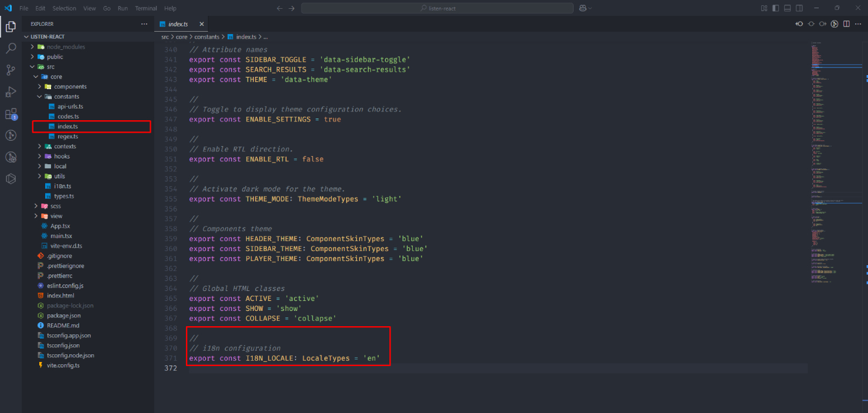Toggle the bottom panel layout button
The width and height of the screenshot is (868, 413).
coord(788,8)
